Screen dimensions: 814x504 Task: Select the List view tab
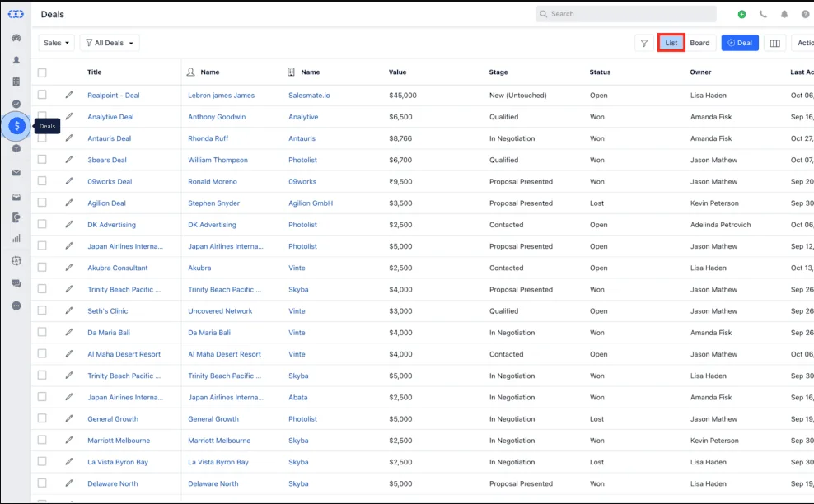coord(671,43)
